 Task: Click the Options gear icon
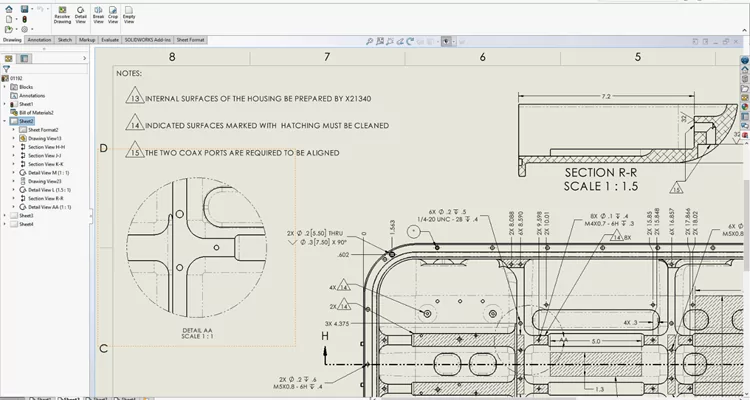pyautogui.click(x=24, y=29)
